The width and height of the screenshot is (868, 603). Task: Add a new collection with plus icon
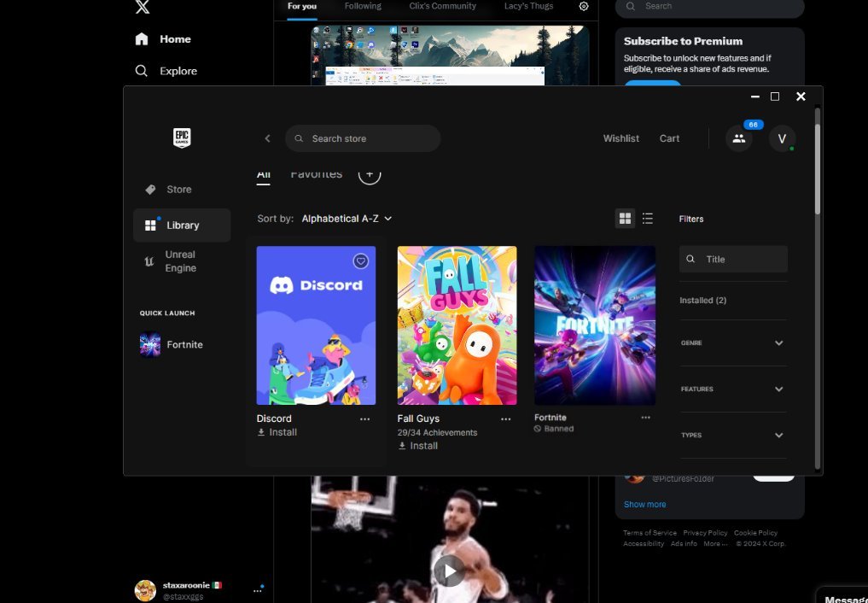[x=370, y=174]
